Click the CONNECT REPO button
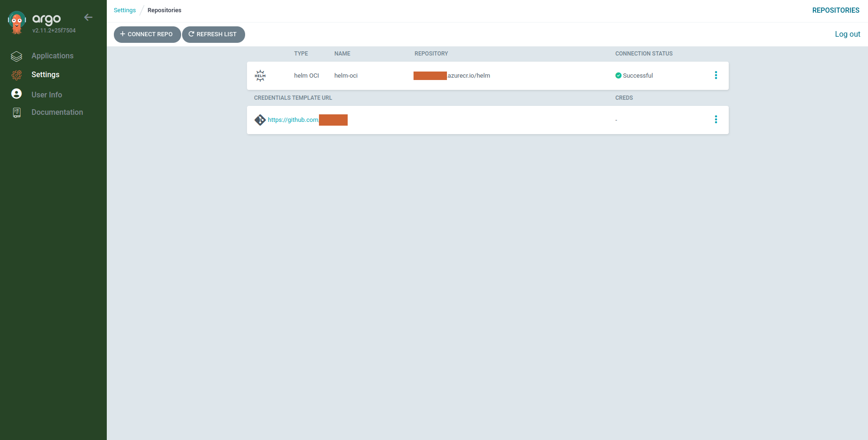 point(147,34)
